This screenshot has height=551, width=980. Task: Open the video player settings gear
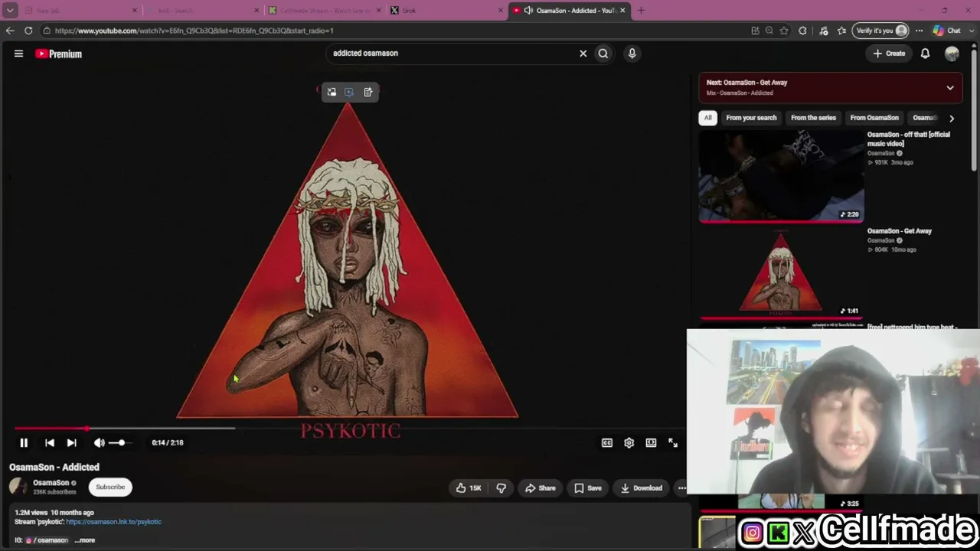click(629, 442)
